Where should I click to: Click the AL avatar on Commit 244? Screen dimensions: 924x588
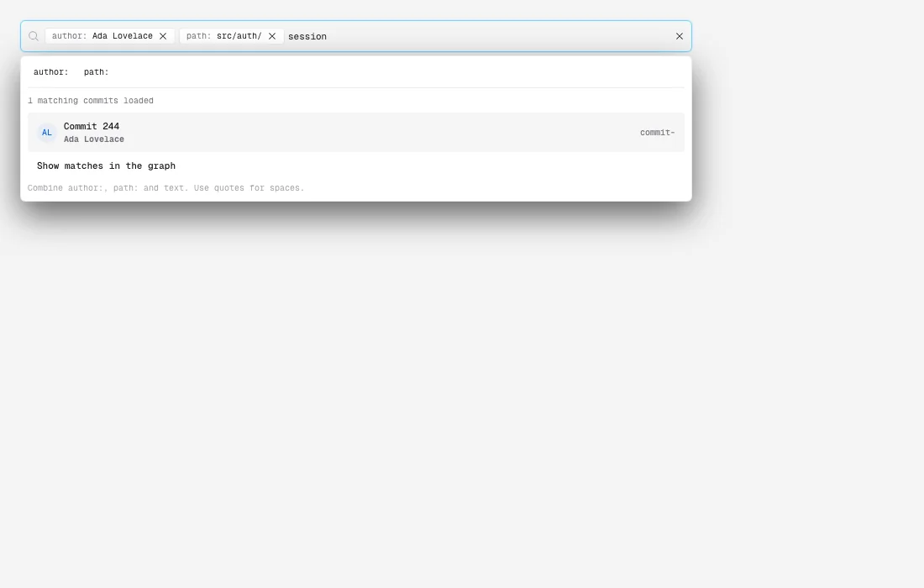click(46, 133)
